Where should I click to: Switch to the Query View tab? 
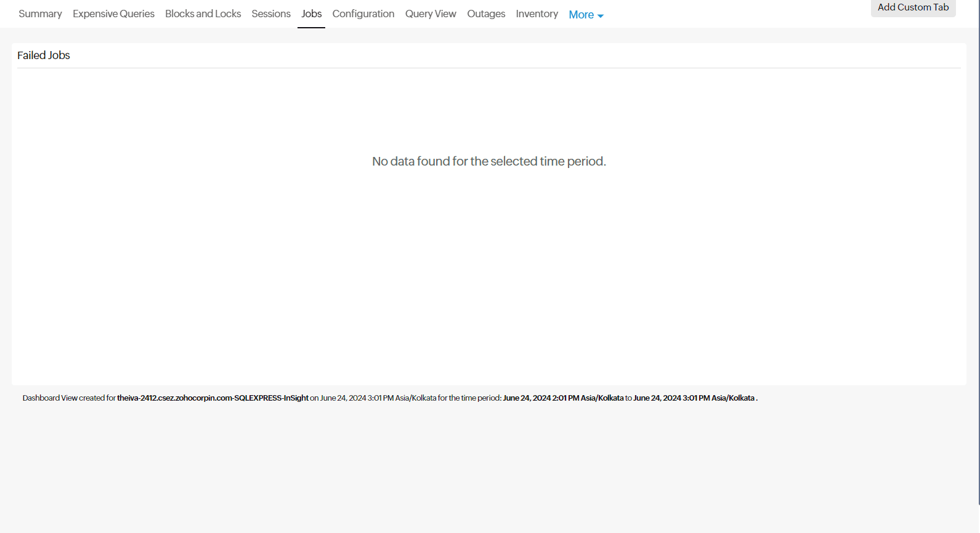click(x=431, y=14)
